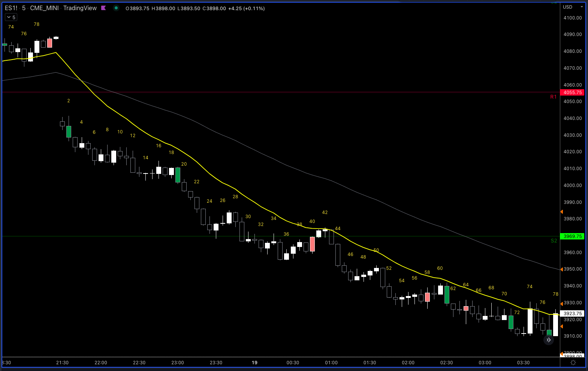Click the bold 19 date label
Screen dimensions: 588x371
[x=254, y=363]
